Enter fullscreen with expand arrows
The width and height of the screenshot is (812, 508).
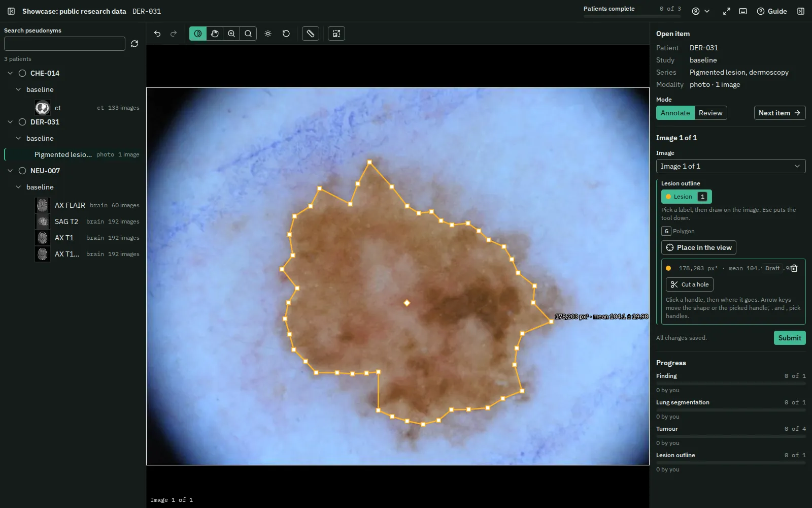click(x=727, y=11)
